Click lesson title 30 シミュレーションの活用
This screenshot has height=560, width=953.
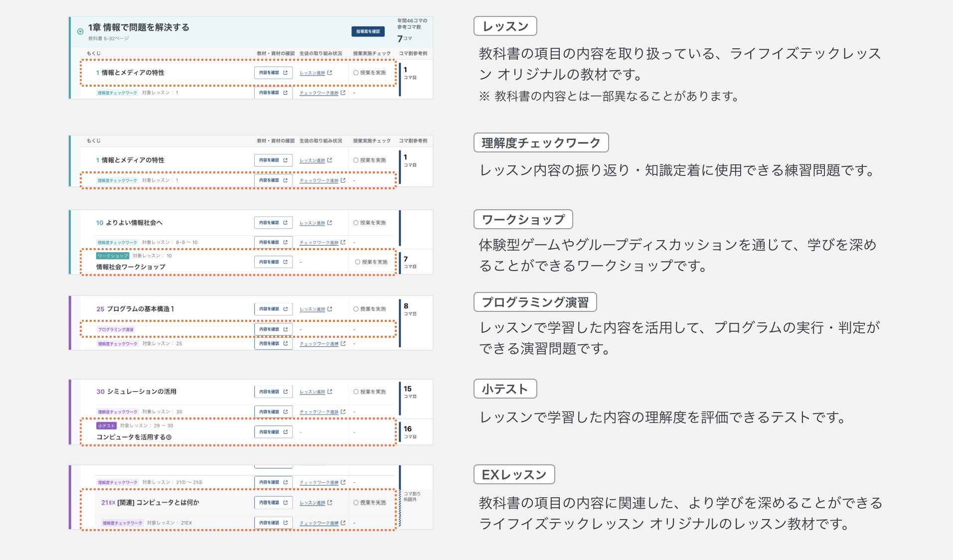pyautogui.click(x=136, y=392)
